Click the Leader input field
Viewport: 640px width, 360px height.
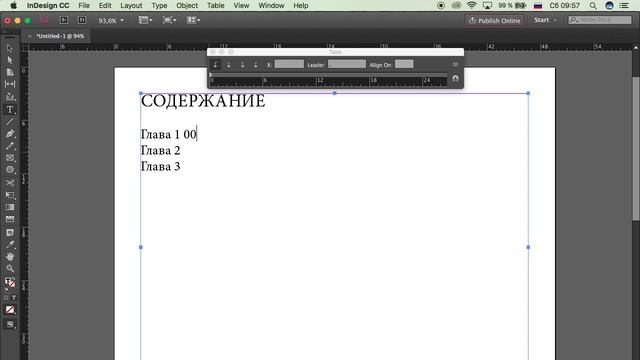tap(347, 64)
